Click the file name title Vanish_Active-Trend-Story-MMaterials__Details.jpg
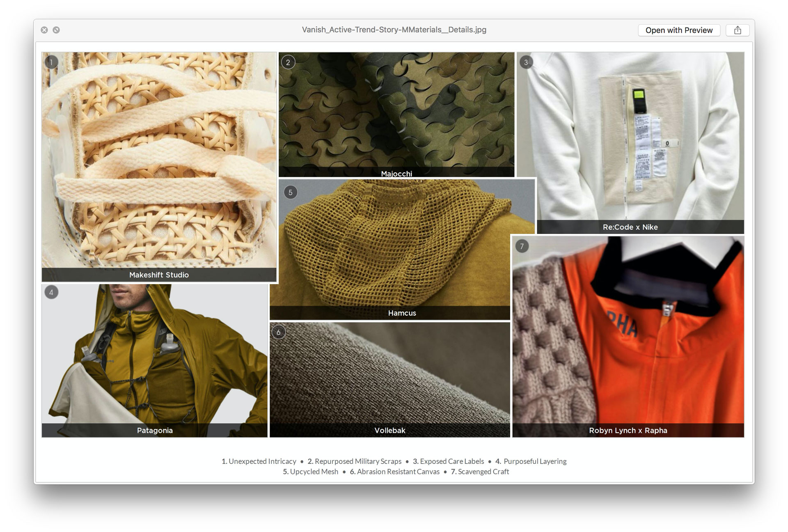The height and width of the screenshot is (532, 788). coord(394,30)
